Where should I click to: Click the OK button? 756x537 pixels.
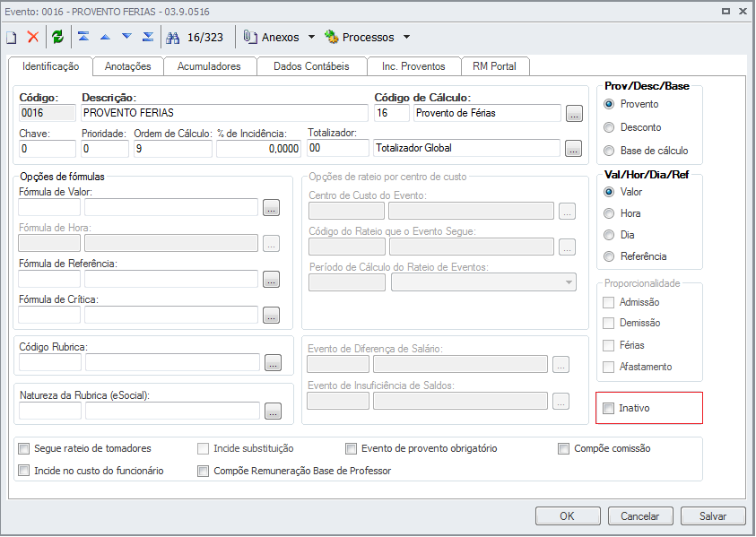(568, 515)
